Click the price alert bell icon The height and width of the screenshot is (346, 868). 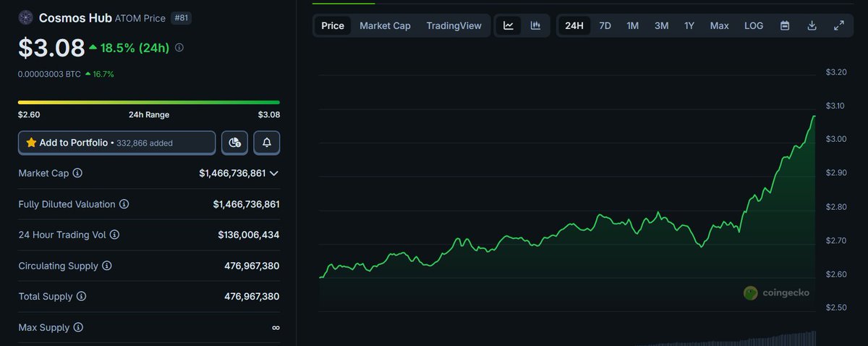pos(267,143)
